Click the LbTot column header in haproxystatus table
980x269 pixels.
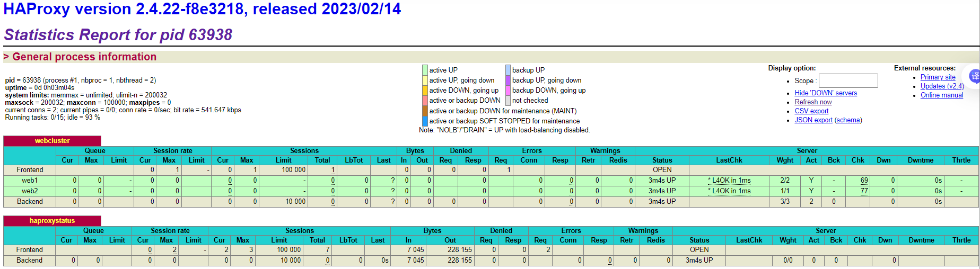coord(348,240)
